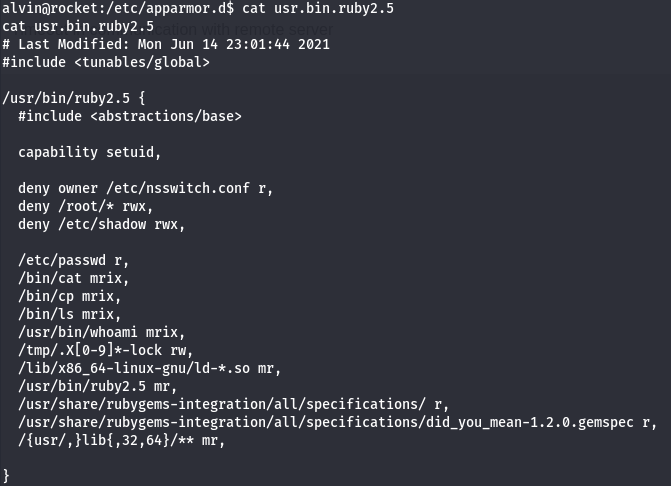Click the #include abstractions/base line

click(x=130, y=116)
